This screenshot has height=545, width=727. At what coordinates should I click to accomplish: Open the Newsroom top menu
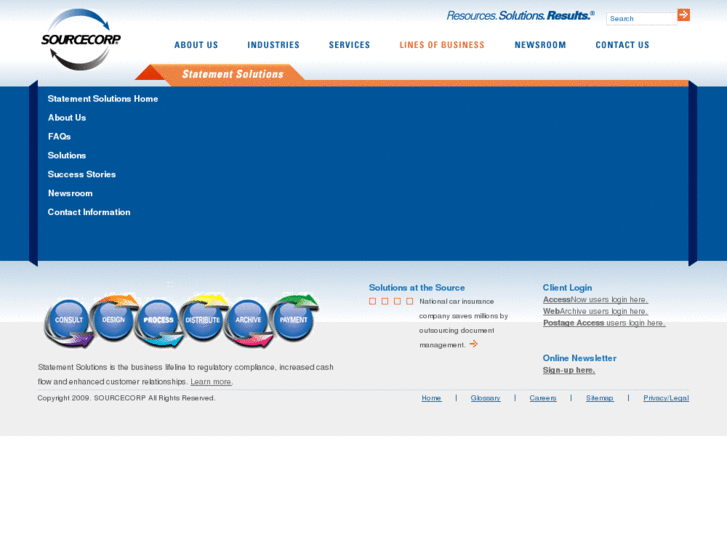point(540,45)
